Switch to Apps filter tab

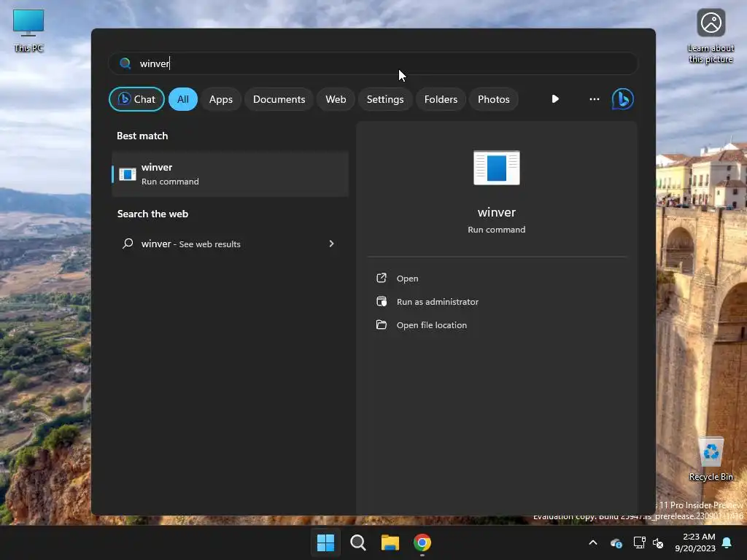click(x=221, y=99)
